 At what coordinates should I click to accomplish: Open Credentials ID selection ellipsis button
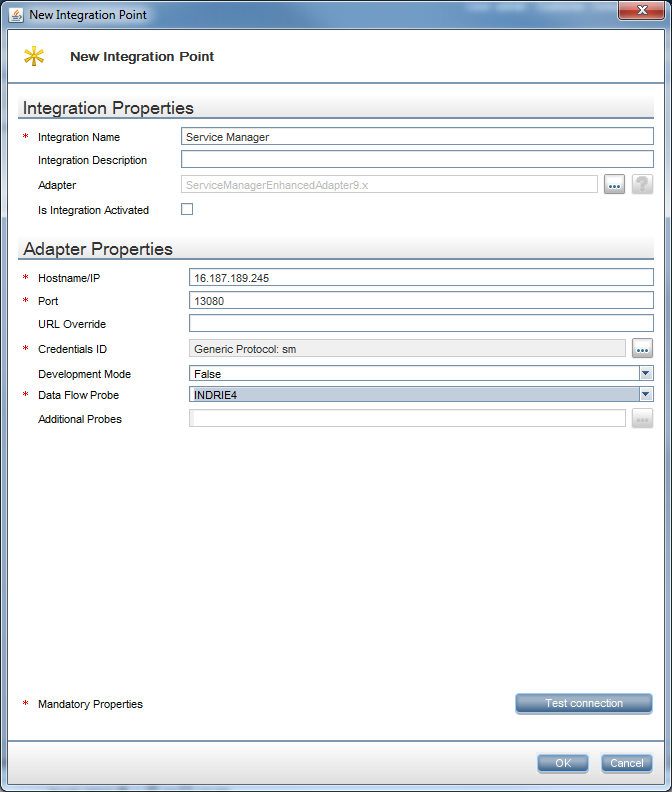pos(642,349)
